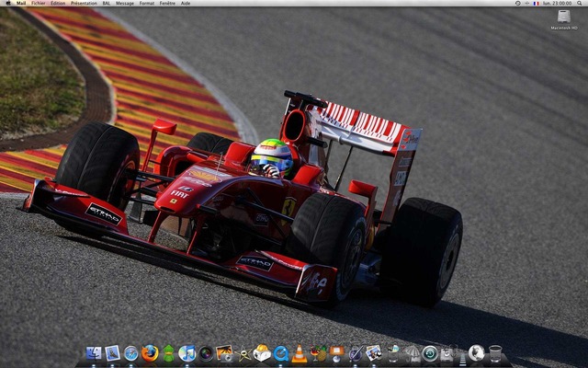The width and height of the screenshot is (588, 368).
Task: Open Preview from the dock
Action: (x=374, y=353)
